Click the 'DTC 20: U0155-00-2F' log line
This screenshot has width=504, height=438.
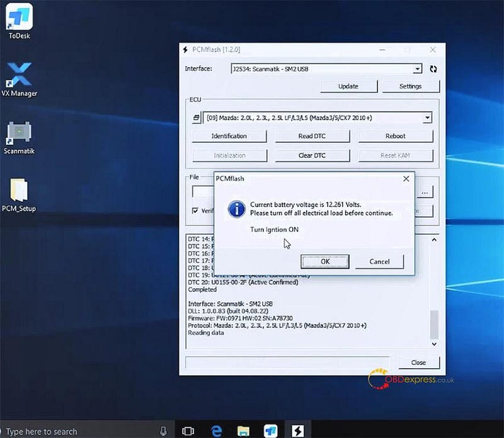click(243, 283)
